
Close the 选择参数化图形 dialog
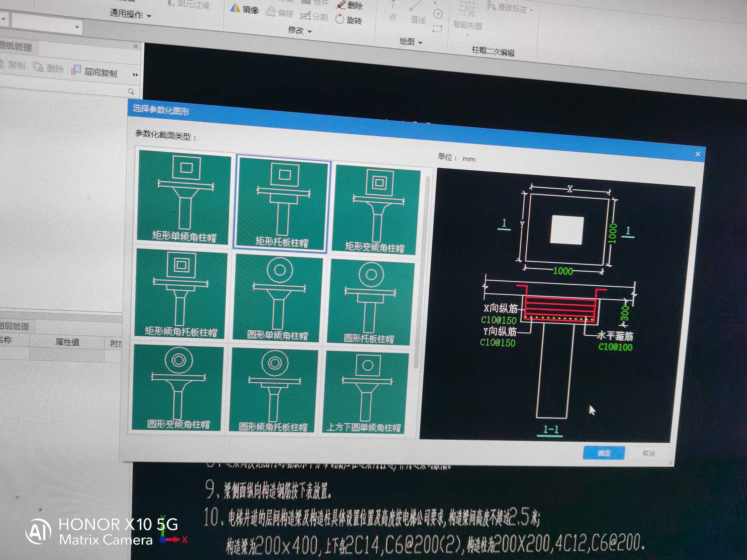point(698,154)
